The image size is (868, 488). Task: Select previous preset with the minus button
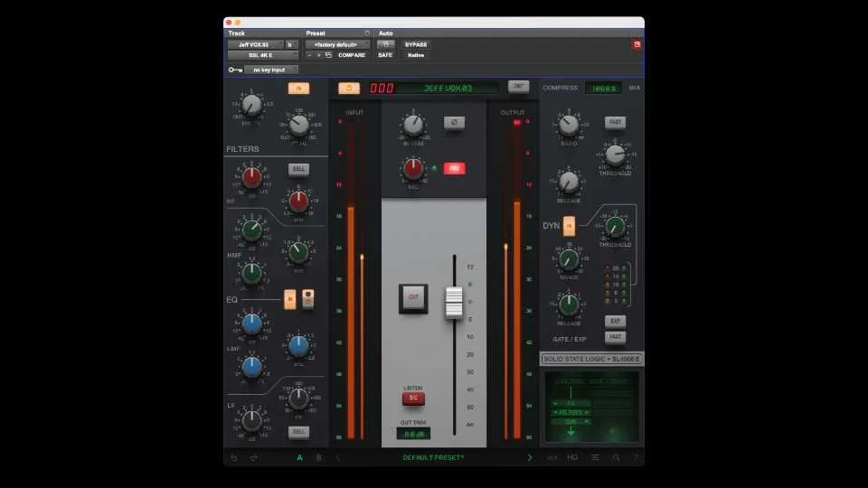point(309,55)
